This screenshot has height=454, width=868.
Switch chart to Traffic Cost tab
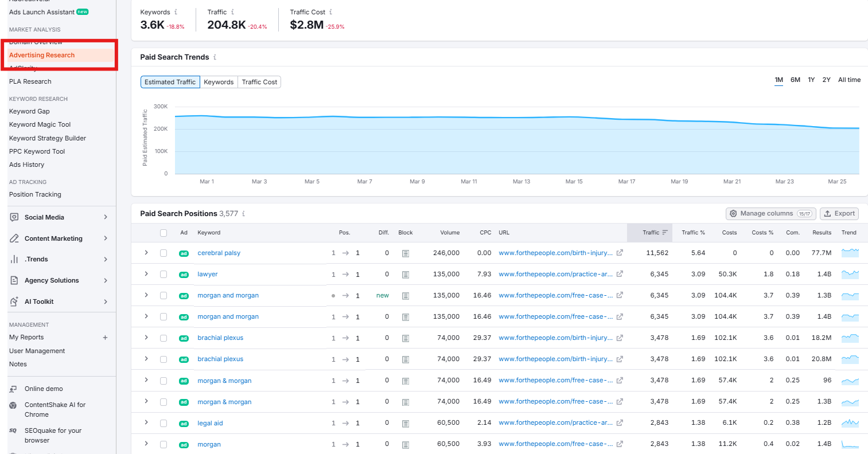pos(259,82)
